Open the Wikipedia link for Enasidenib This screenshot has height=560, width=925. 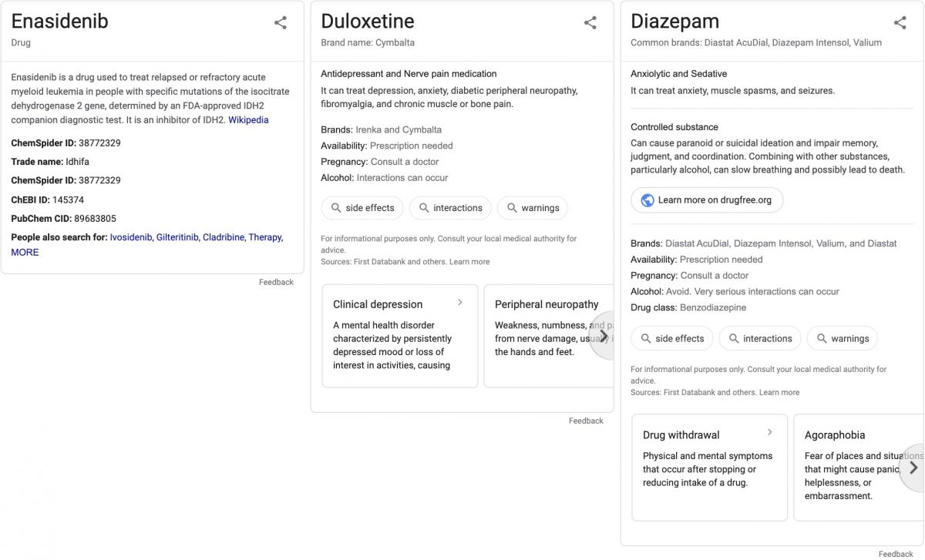tap(248, 120)
